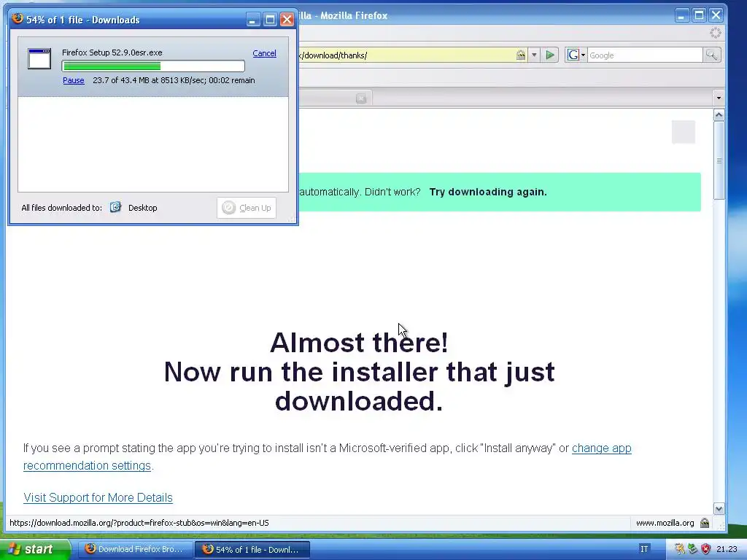Close the current browser tab
The width and height of the screenshot is (747, 560).
click(361, 98)
